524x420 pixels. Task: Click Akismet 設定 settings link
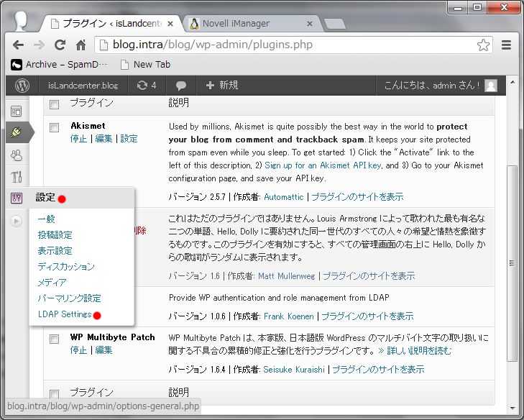(129, 138)
